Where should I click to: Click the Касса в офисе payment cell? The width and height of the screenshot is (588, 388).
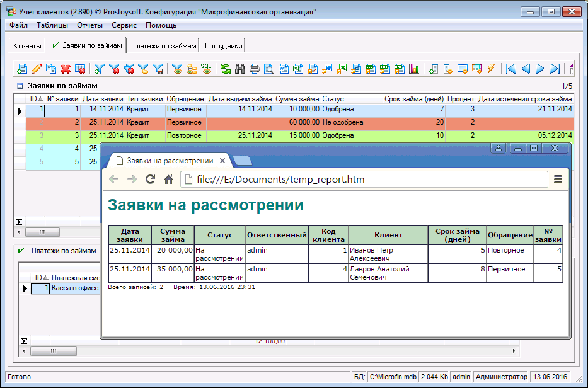[75, 288]
